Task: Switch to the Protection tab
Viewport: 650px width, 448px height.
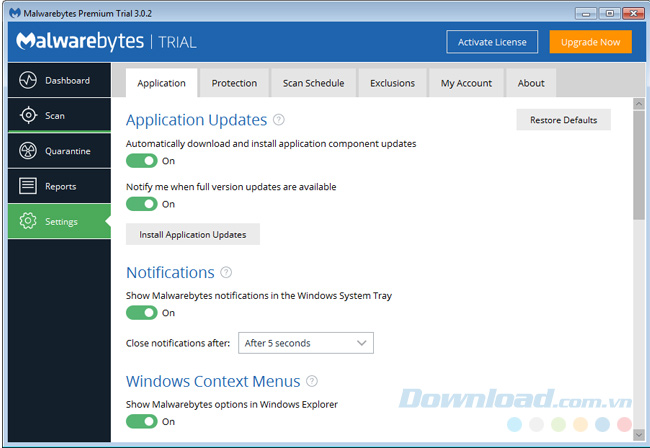Action: point(234,83)
